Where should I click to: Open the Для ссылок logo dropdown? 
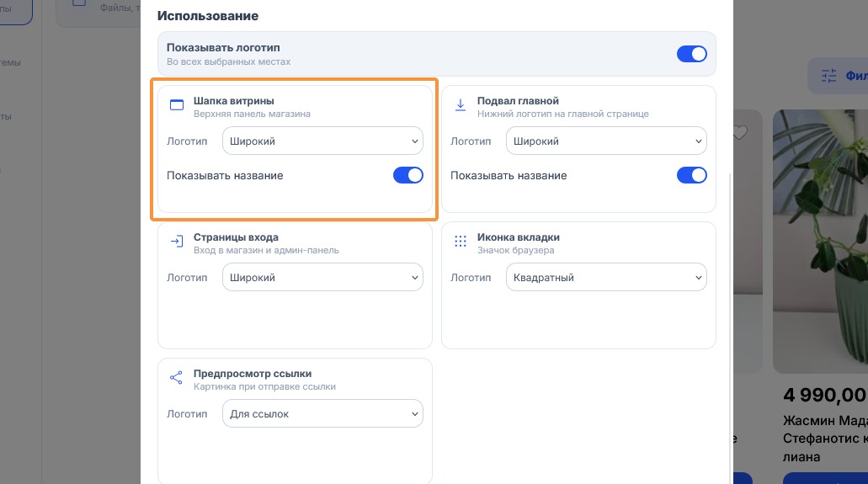(x=322, y=413)
